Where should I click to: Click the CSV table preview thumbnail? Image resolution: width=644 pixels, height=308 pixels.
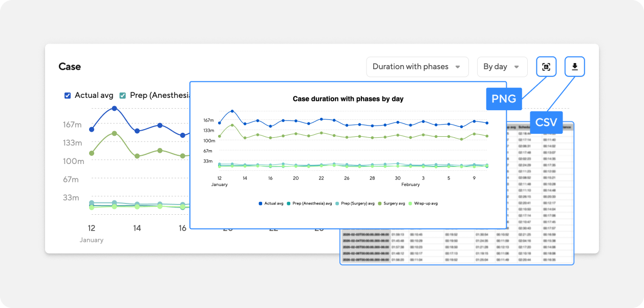coord(457,194)
